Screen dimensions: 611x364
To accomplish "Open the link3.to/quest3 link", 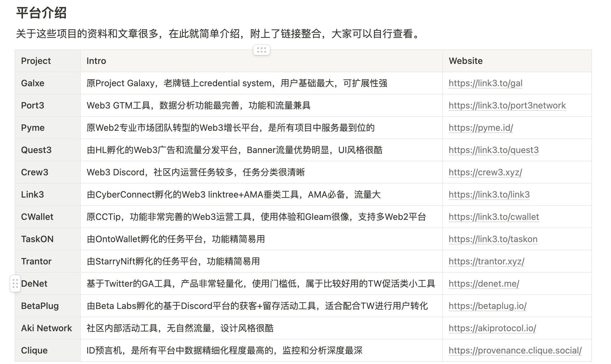I will 494,150.
